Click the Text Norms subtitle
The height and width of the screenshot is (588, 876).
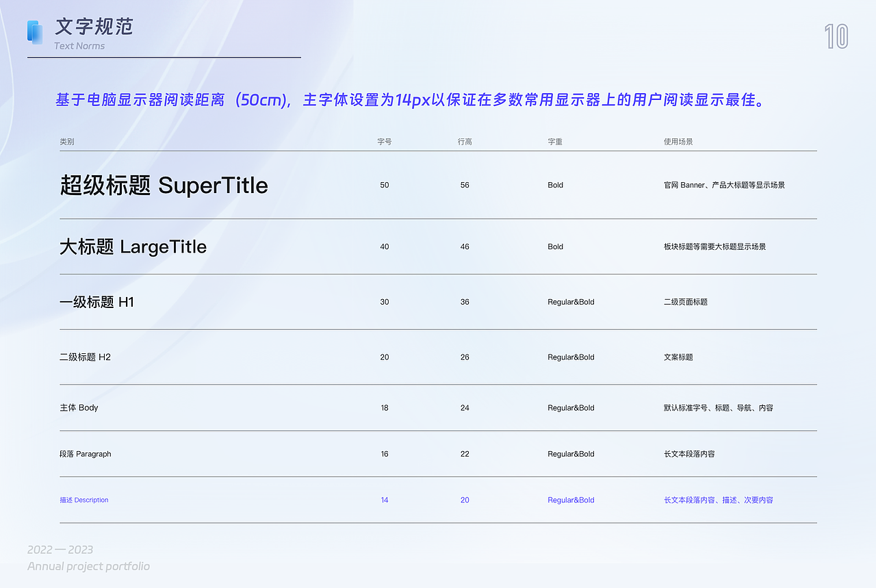(79, 46)
